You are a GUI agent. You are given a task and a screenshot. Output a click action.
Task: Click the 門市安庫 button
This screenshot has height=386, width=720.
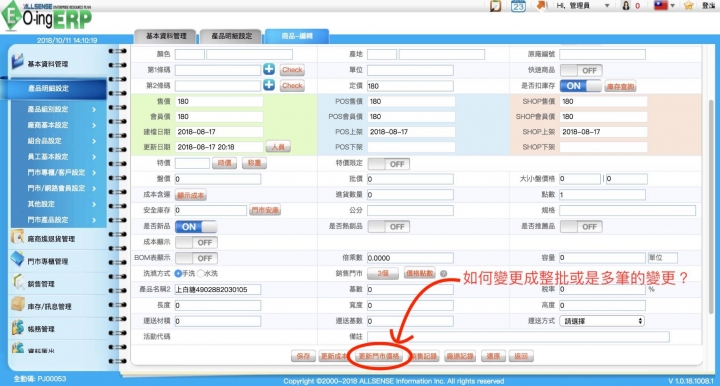(x=265, y=210)
